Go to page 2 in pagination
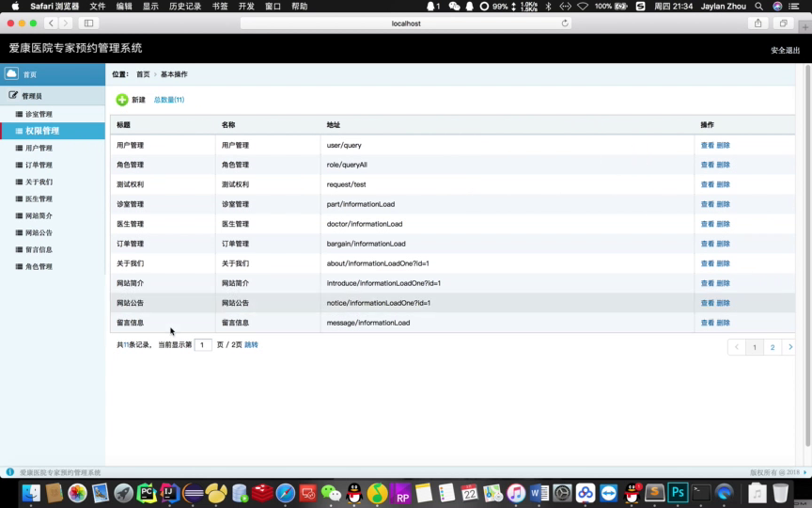The image size is (812, 508). [x=773, y=347]
